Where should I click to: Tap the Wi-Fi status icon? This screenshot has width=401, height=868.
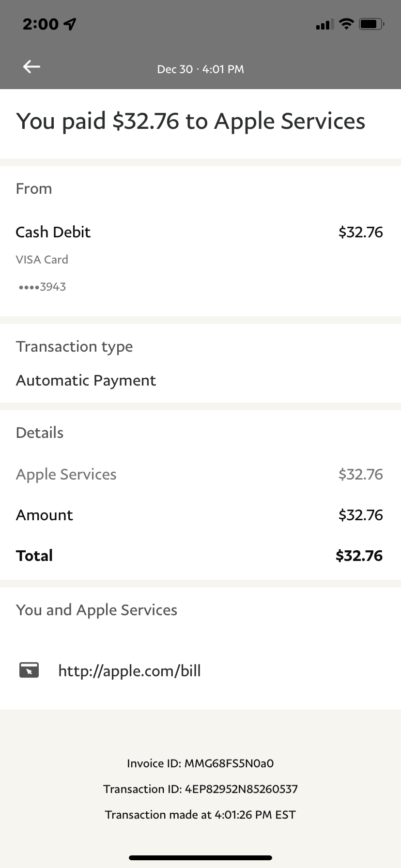click(346, 24)
